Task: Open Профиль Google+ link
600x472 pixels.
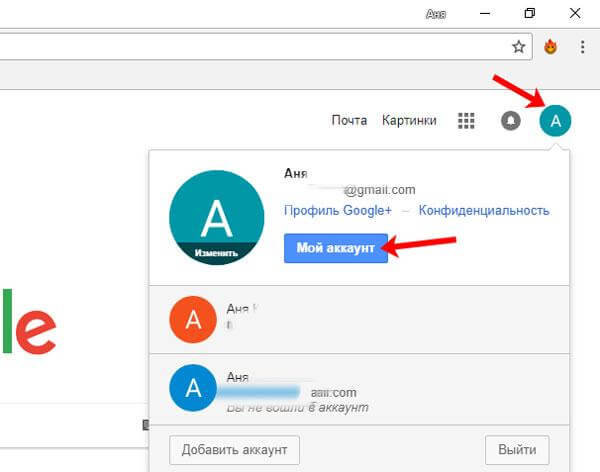Action: tap(338, 211)
